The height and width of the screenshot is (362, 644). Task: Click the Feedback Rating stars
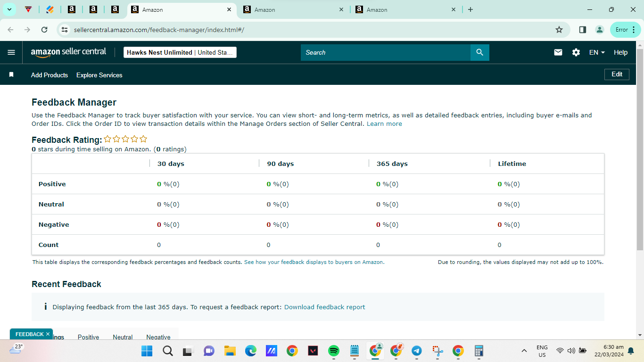[x=125, y=139]
